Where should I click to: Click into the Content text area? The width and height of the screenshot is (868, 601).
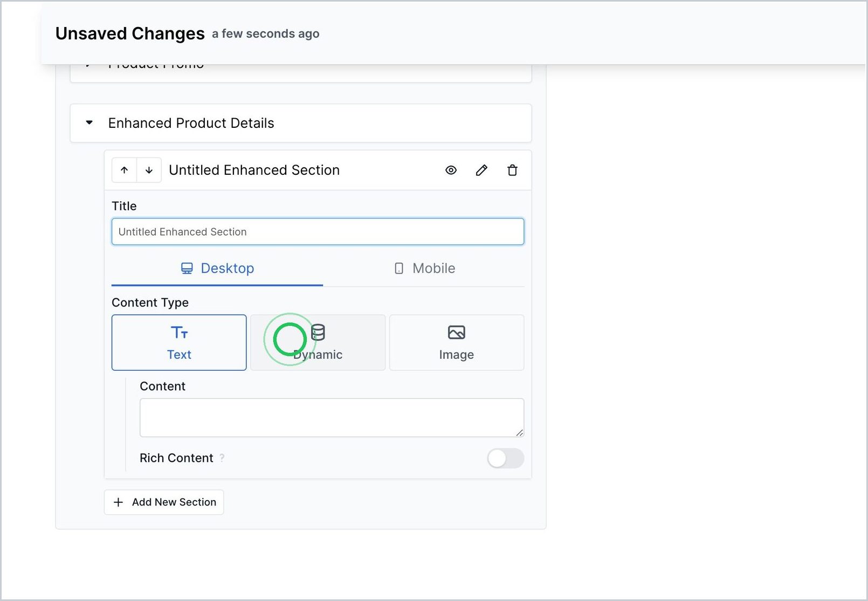(332, 418)
